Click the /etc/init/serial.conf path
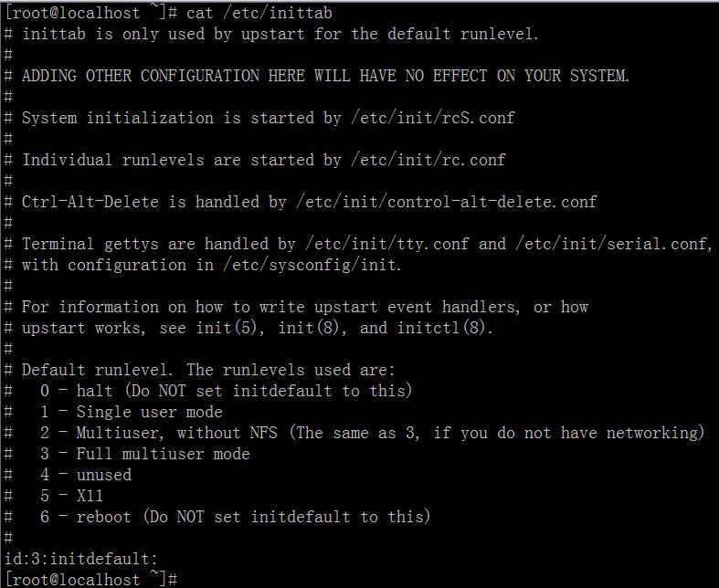Image resolution: width=719 pixels, height=588 pixels. [613, 244]
